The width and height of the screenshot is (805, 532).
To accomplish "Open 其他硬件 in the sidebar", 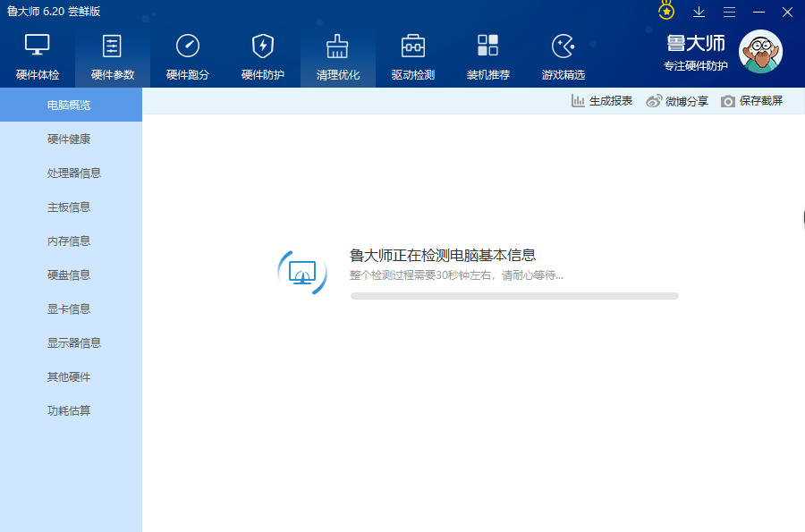I will [71, 376].
